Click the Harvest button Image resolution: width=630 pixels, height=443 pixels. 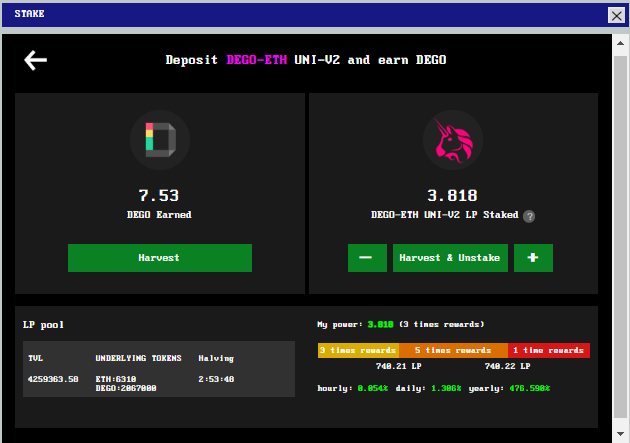coord(160,258)
